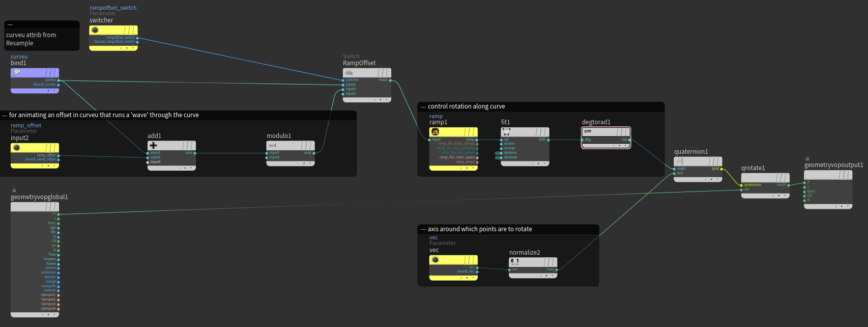This screenshot has width=868, height=327.
Task: Toggle the lock above geometryvopoutput1
Action: (x=807, y=159)
